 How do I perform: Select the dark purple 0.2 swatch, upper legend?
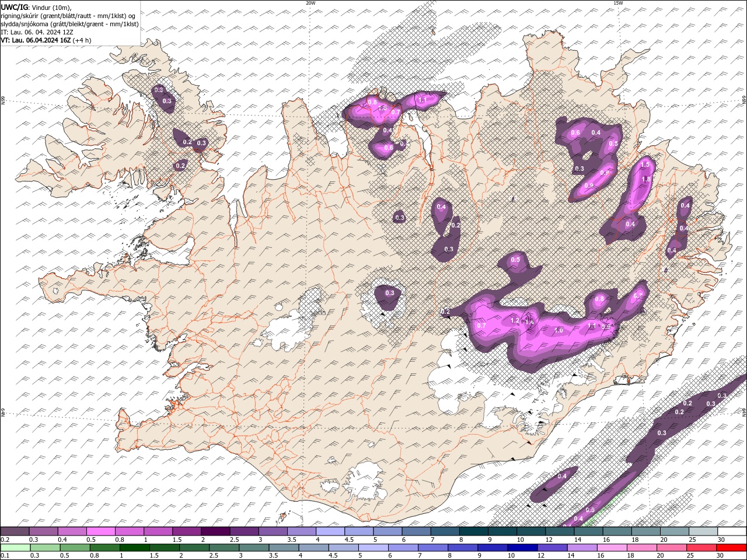pos(15,531)
